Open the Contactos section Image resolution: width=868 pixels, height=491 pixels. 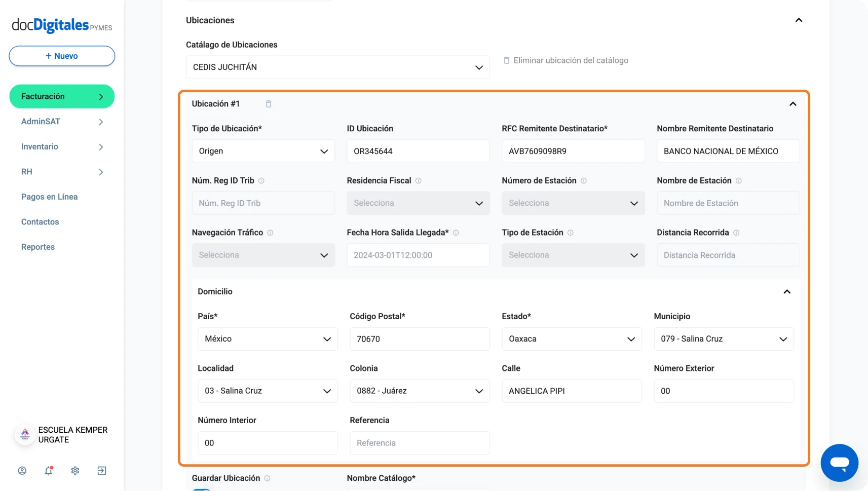coord(40,222)
